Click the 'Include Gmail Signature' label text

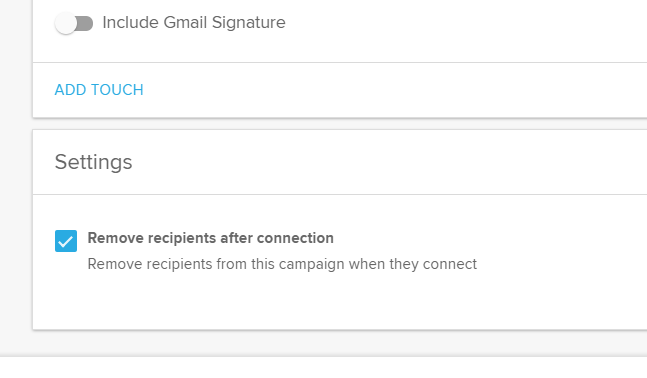[x=194, y=22]
